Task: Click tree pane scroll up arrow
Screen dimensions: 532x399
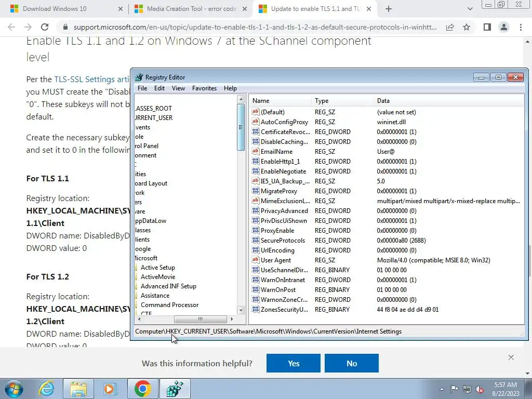Action: (x=241, y=99)
